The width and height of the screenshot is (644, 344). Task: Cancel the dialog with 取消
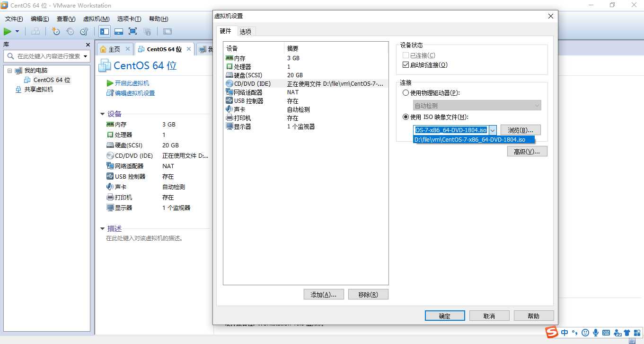(x=489, y=316)
